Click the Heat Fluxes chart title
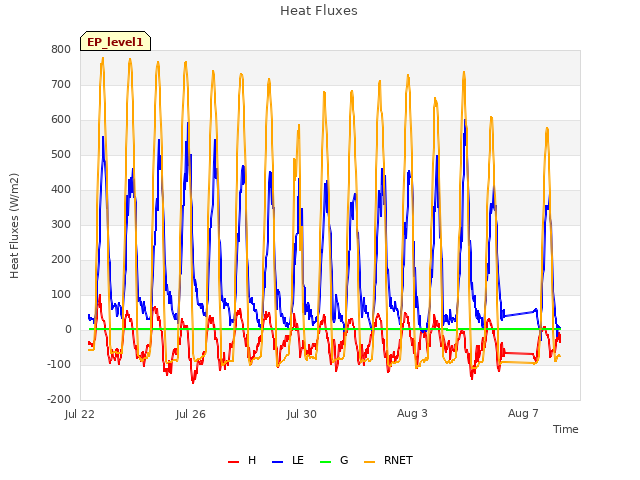This screenshot has width=640, height=480. click(319, 11)
